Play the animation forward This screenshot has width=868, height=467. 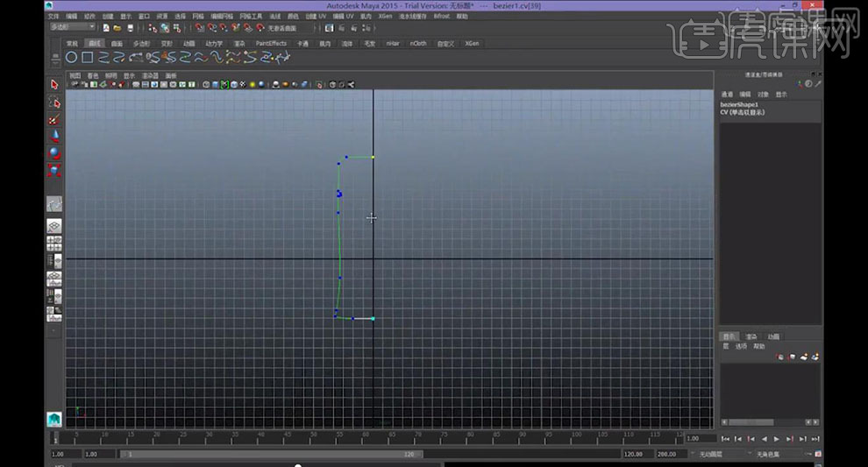click(x=777, y=439)
